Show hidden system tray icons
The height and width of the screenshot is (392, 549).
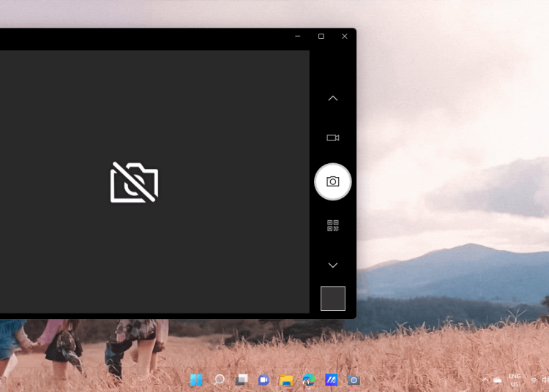click(485, 380)
